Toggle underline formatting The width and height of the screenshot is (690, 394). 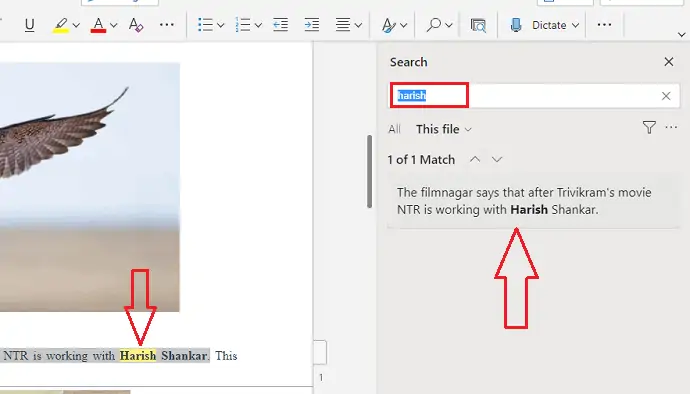point(29,25)
